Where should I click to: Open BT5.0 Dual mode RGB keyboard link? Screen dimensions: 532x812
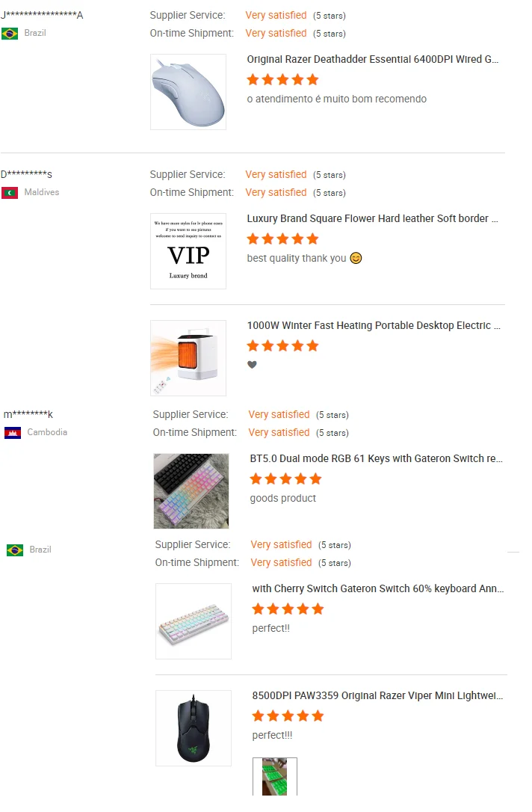(x=377, y=458)
